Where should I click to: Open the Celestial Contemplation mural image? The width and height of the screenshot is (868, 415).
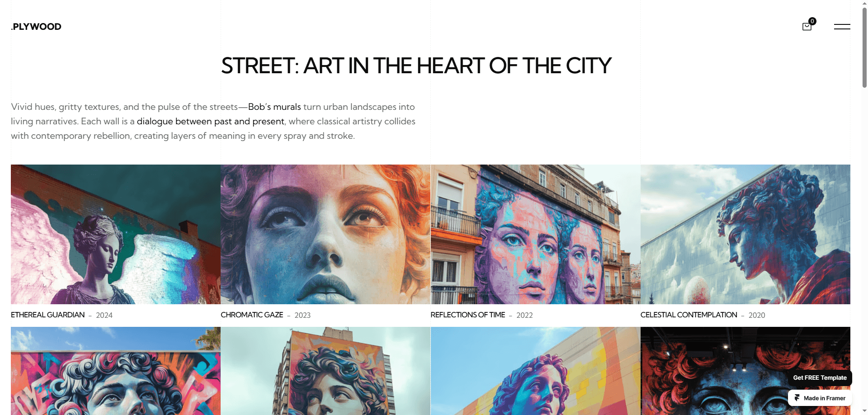click(x=745, y=234)
